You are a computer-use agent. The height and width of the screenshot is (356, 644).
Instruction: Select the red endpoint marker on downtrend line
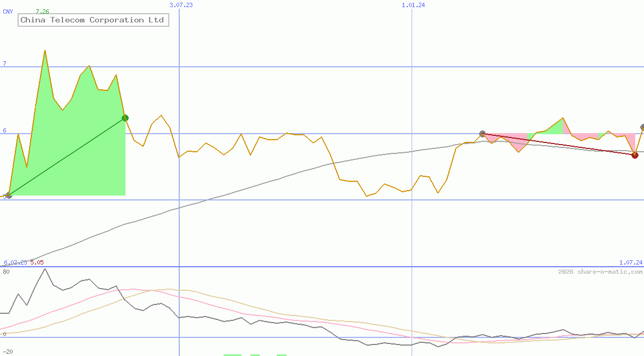click(x=635, y=156)
